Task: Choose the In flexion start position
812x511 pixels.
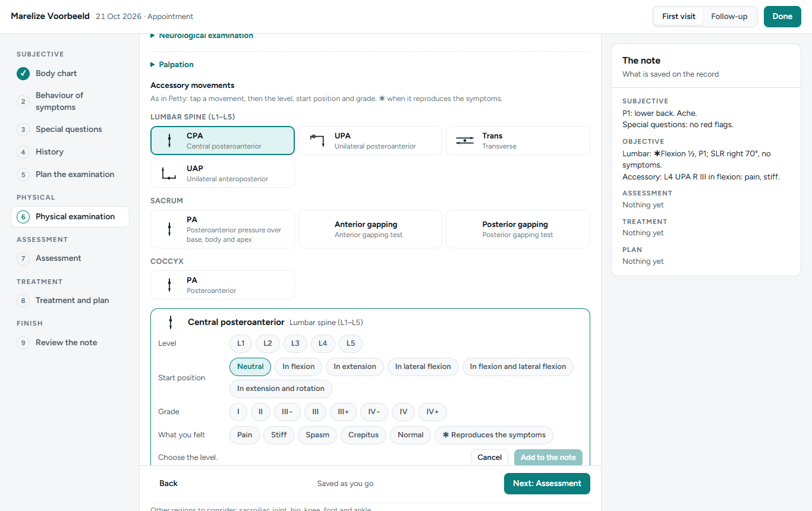Action: click(x=298, y=367)
